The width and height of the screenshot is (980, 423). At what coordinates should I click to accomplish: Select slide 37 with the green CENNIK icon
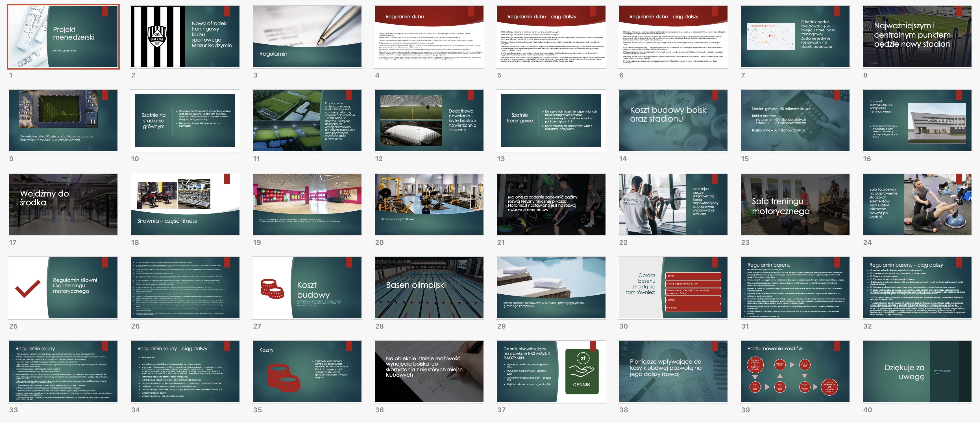click(x=551, y=372)
